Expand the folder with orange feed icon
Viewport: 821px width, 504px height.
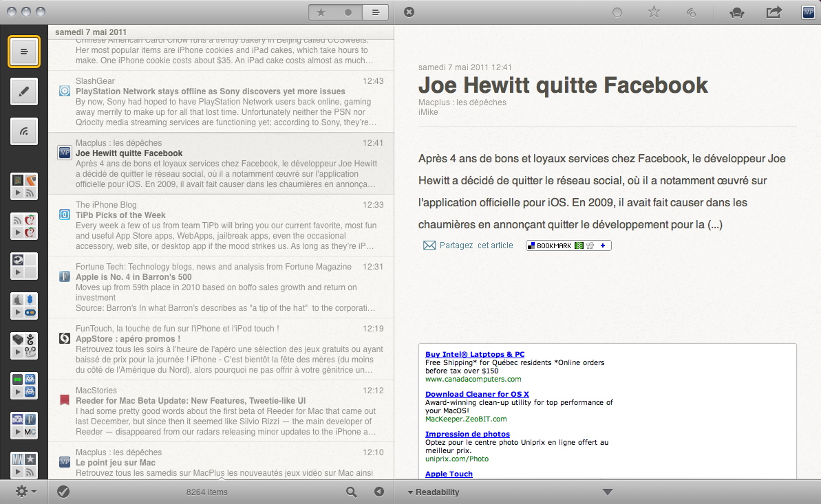click(x=18, y=193)
